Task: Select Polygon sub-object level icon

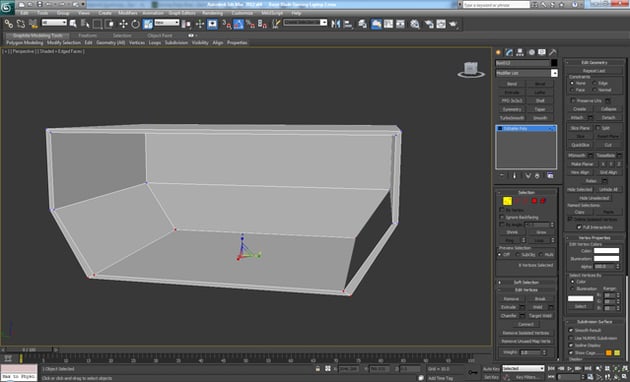Action: point(534,200)
